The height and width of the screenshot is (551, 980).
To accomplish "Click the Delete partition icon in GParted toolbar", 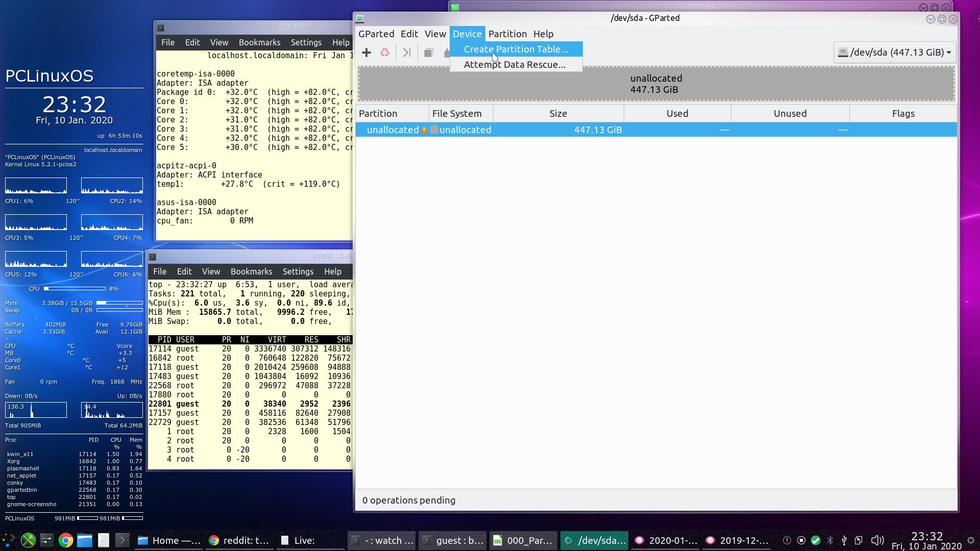I will 385,53.
